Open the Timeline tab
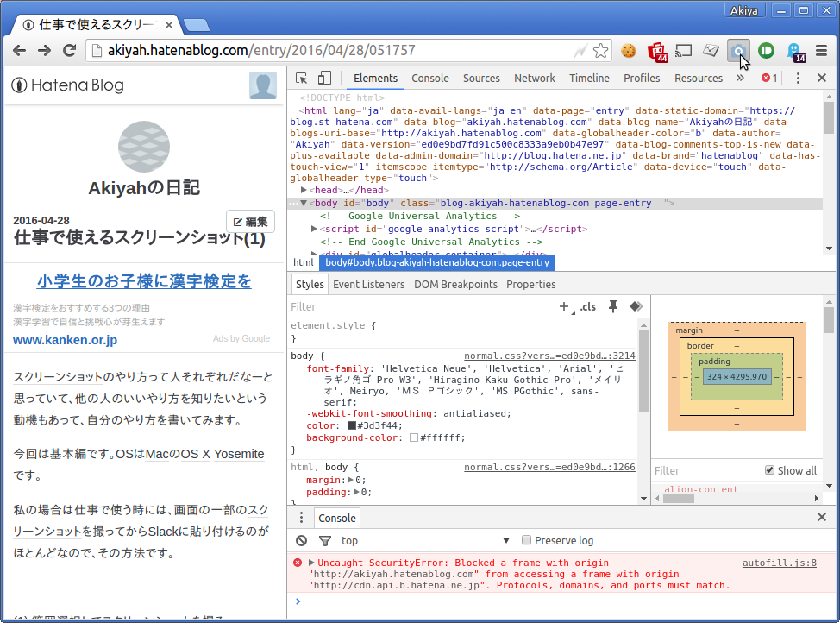Viewport: 840px width, 623px height. pyautogui.click(x=589, y=79)
